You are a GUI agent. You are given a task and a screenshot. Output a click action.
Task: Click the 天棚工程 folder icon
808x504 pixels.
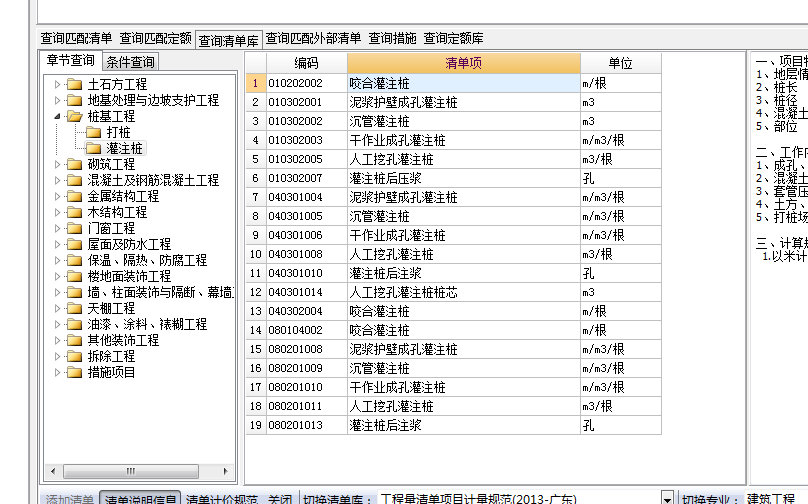pos(74,308)
